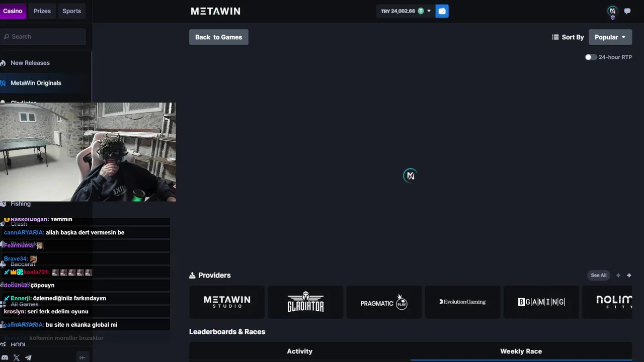Viewport: 644px width, 362px height.
Task: Open the Evolution Gaming provider card
Action: [462, 302]
